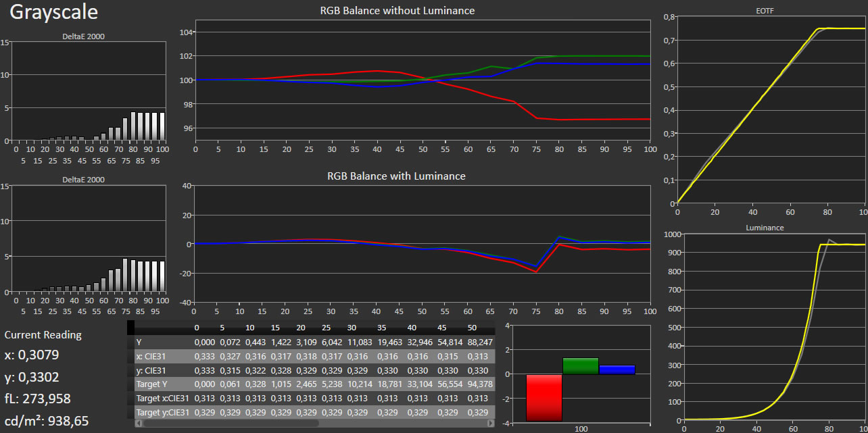Click the 'RGB Balance with Luminance' chart title

(396, 176)
